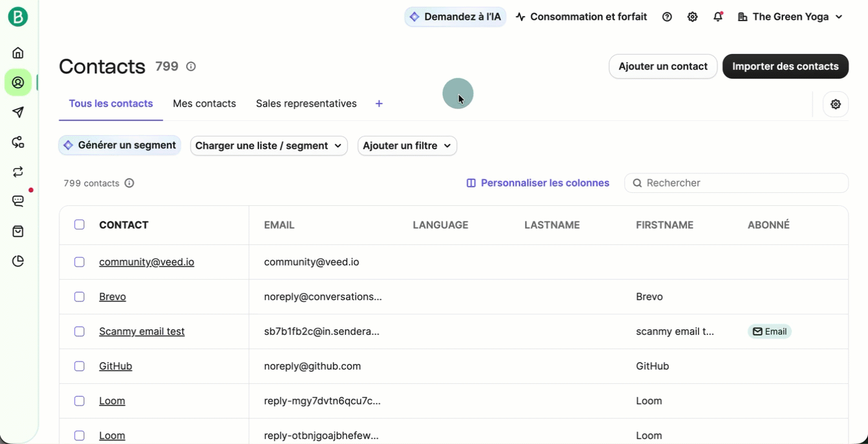Select the Contacts icon in sidebar
The height and width of the screenshot is (444, 868).
[18, 82]
